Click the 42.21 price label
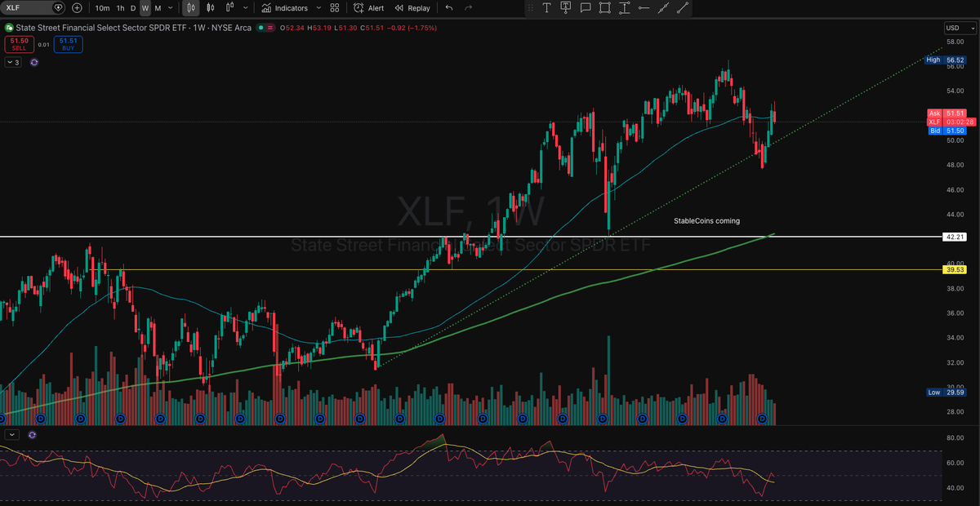The width and height of the screenshot is (980, 506). [955, 237]
